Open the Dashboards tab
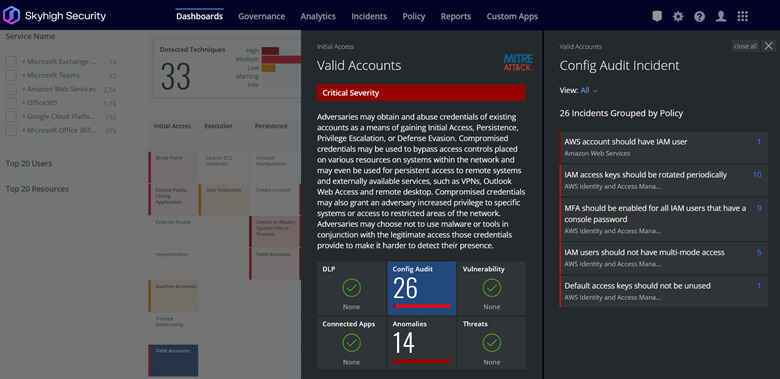 (x=199, y=16)
